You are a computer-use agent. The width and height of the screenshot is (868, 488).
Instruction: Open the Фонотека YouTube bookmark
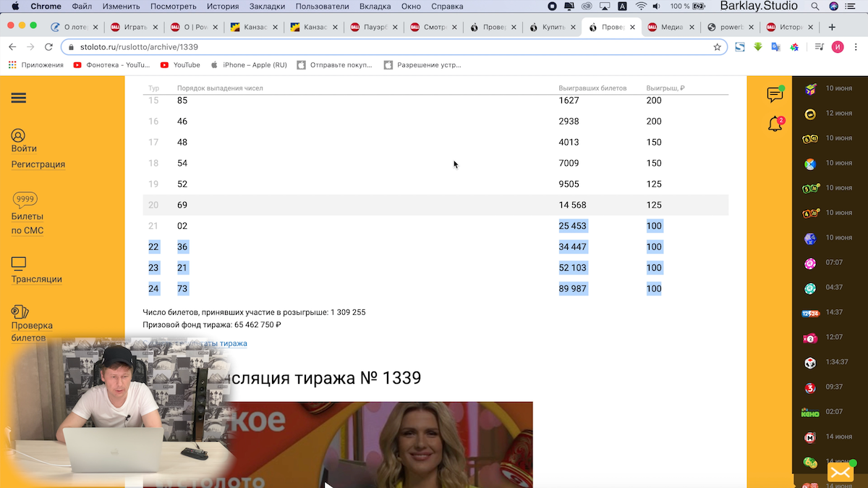(x=112, y=64)
